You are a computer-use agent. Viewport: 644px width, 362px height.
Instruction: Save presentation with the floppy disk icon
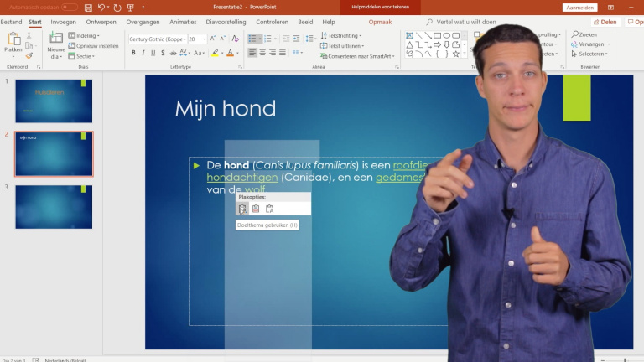(x=88, y=8)
